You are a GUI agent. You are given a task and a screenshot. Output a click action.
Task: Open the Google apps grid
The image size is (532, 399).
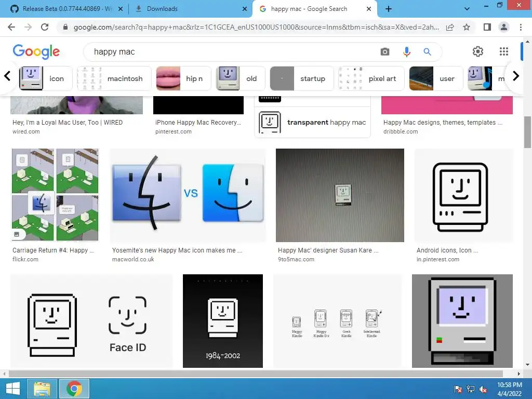click(x=504, y=51)
